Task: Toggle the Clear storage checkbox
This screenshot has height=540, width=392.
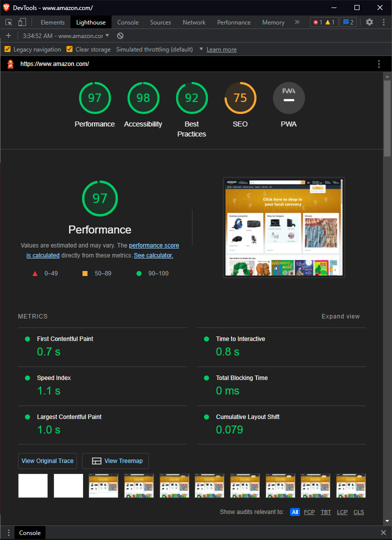Action: 69,49
